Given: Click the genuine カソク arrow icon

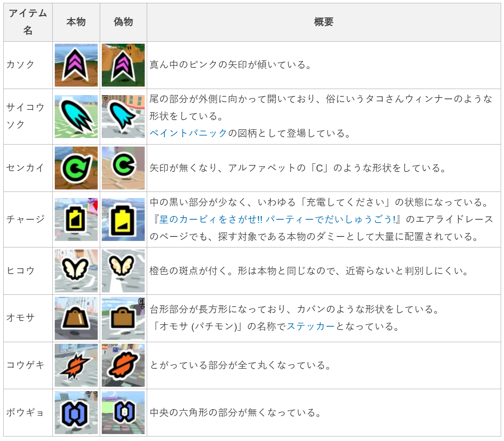Looking at the screenshot, I should (76, 65).
